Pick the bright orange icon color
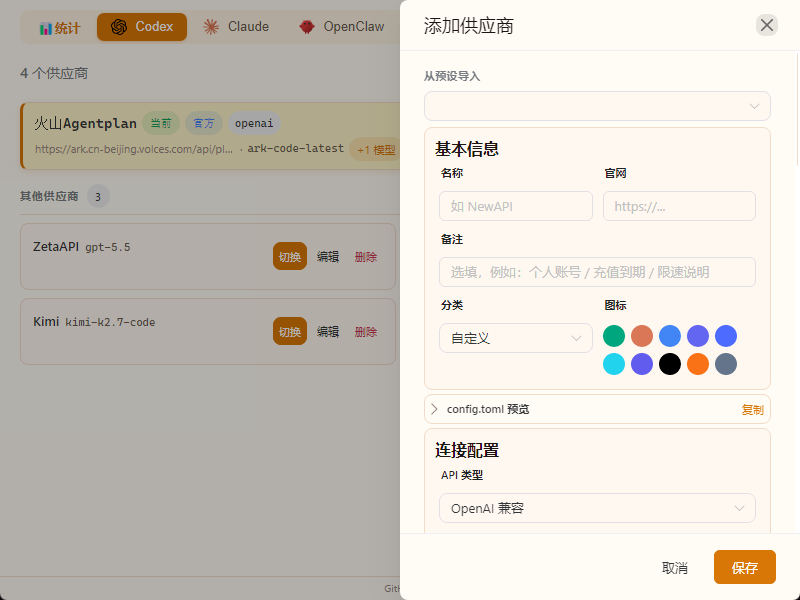The width and height of the screenshot is (800, 600). [698, 364]
